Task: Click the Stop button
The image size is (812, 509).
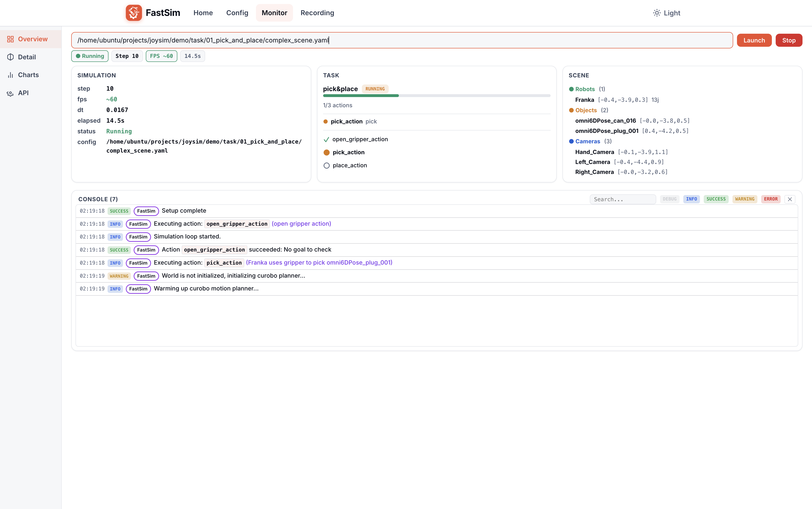Action: click(x=789, y=40)
